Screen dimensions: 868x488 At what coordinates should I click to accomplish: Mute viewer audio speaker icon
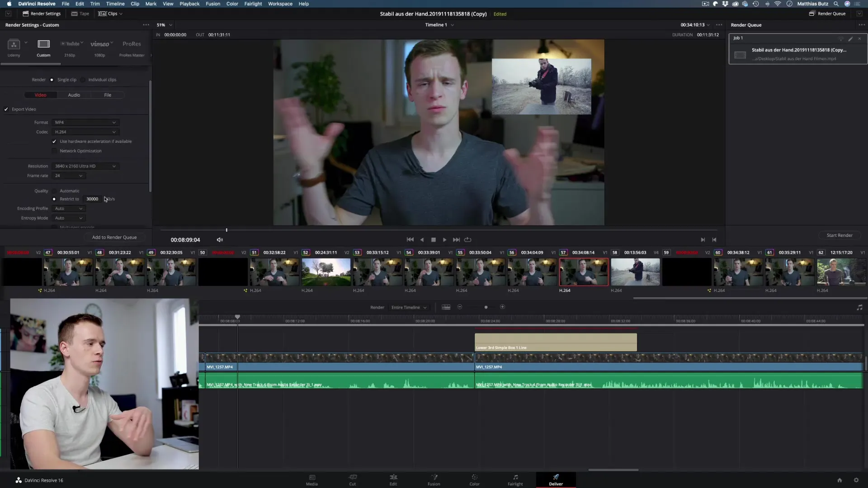click(220, 240)
